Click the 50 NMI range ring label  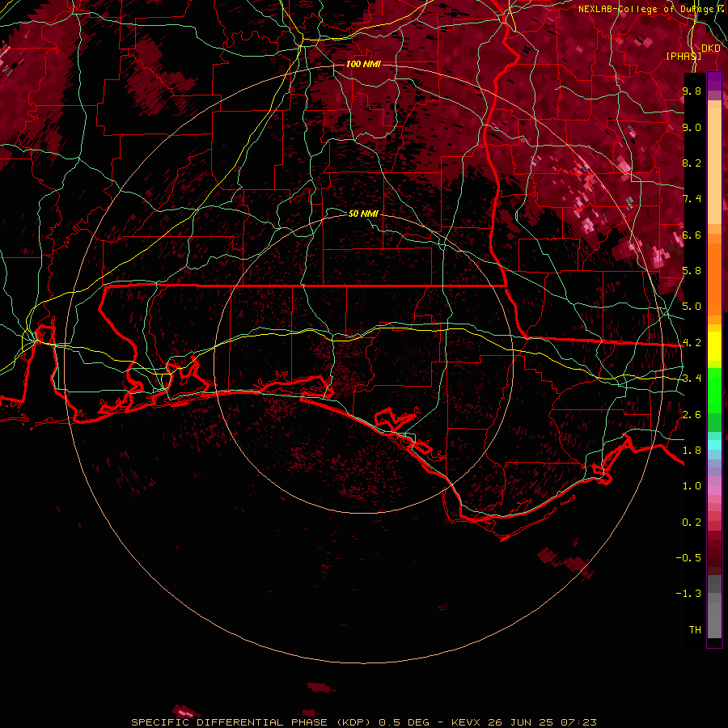coord(363,214)
